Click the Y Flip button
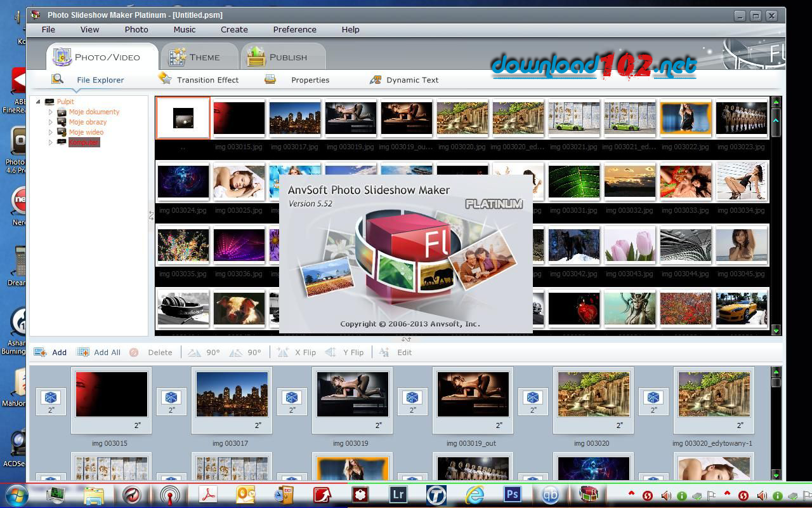Screen dimensions: 812x508 344,352
